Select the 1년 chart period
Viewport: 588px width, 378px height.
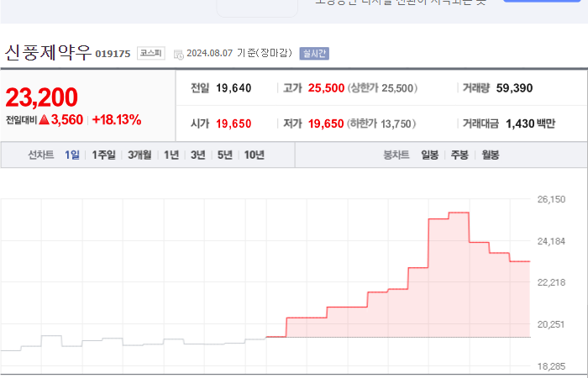click(171, 155)
